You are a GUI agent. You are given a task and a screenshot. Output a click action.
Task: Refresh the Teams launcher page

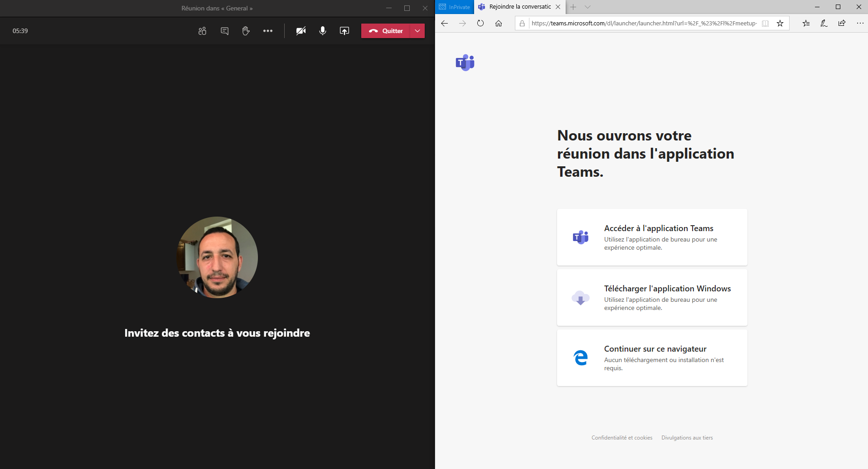tap(480, 23)
